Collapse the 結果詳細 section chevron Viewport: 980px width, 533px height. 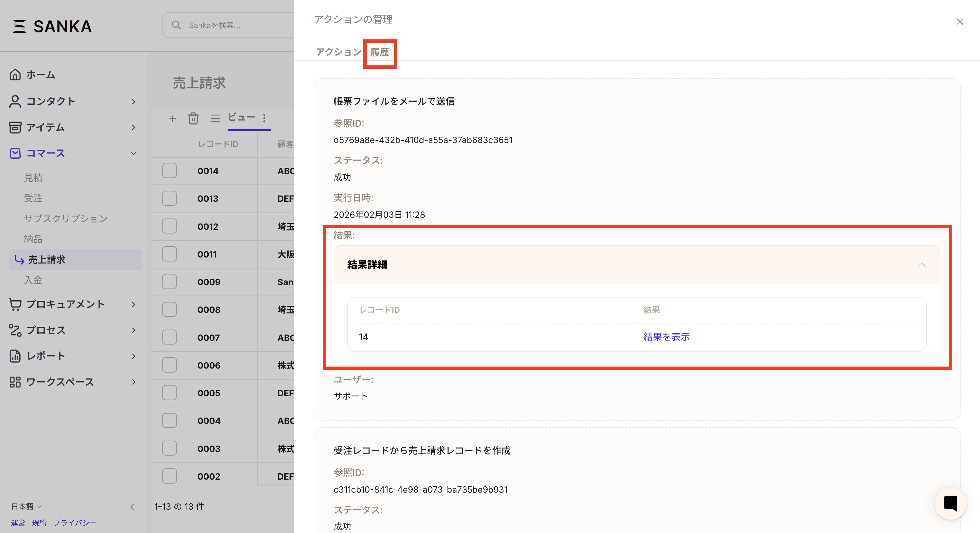(921, 264)
